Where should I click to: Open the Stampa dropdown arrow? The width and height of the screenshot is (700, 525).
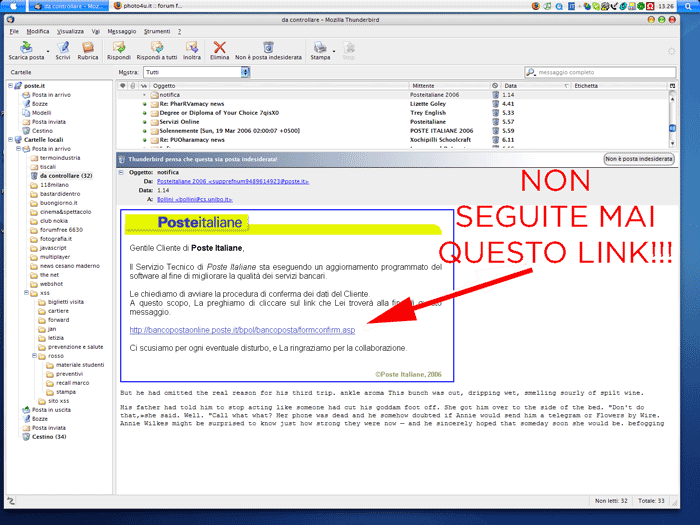pos(333,50)
